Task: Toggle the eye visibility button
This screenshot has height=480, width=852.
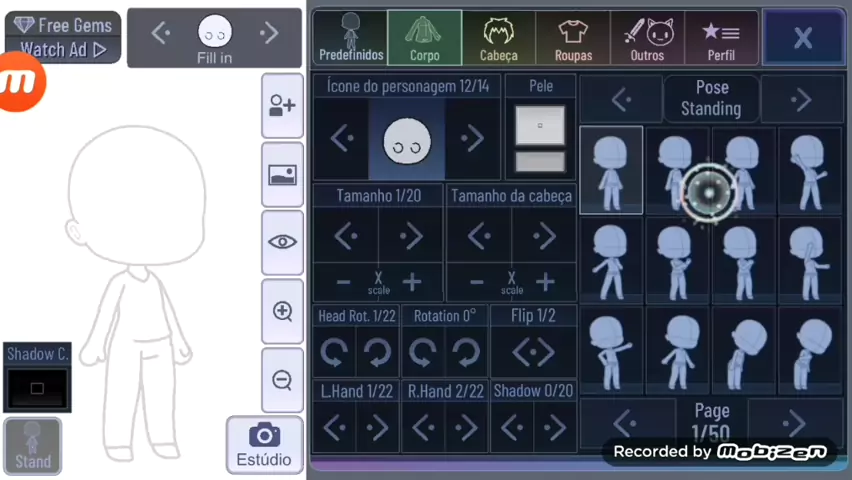Action: [282, 242]
